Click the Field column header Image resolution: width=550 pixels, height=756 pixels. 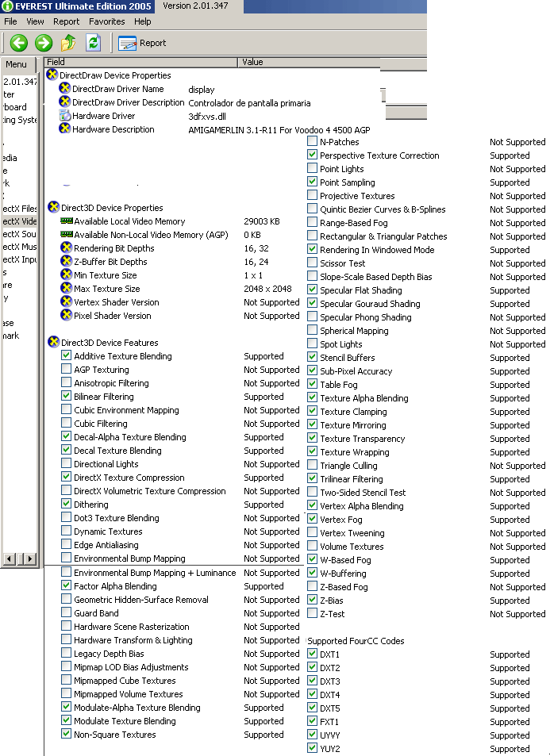pos(141,62)
